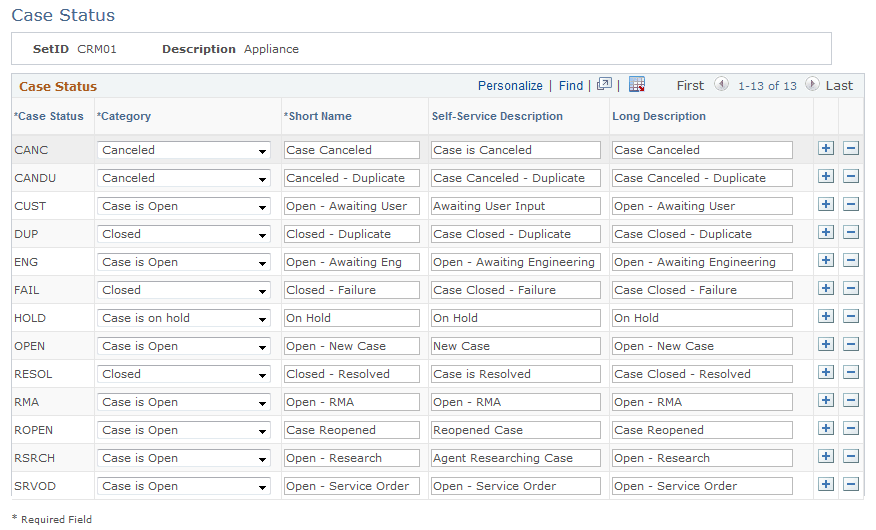The image size is (876, 530).
Task: Delete the RESOL status row
Action: click(x=850, y=372)
